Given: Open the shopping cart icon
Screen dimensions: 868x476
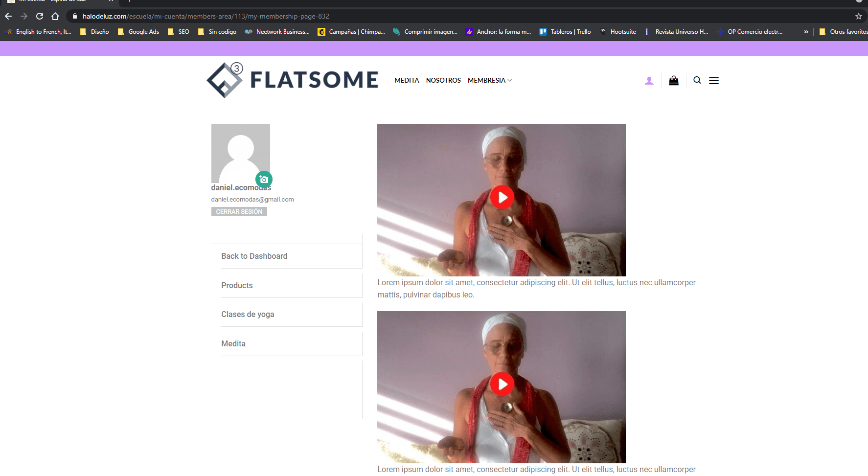Looking at the screenshot, I should pos(674,80).
